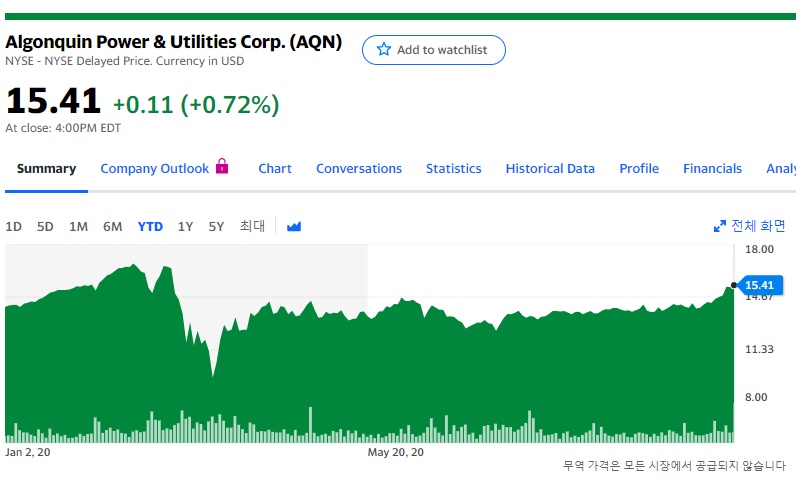The width and height of the screenshot is (796, 481).
Task: Click the Algonquin Power & Utilities Corp. (AQN) title
Action: 174,42
